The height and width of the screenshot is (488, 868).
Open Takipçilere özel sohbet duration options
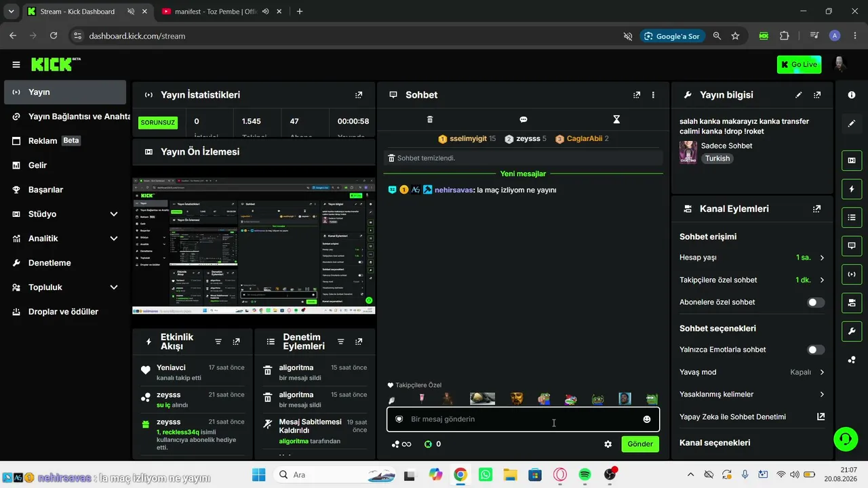(752, 280)
